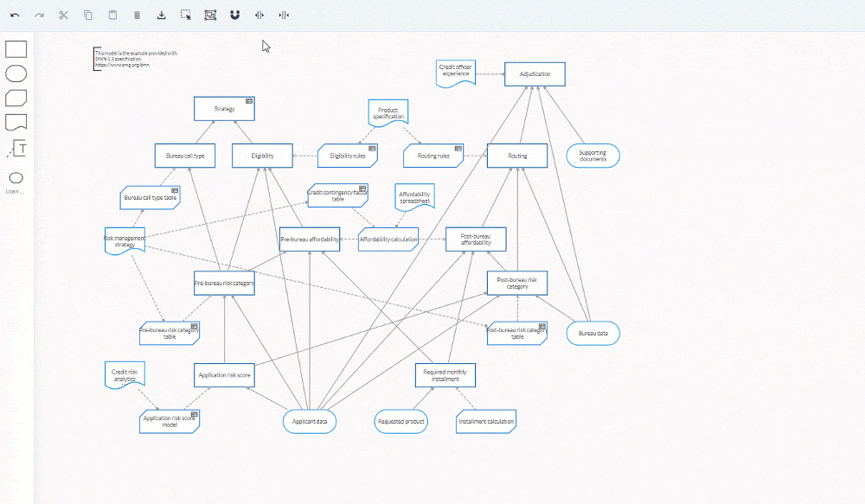Select the Bureau data input node
Image resolution: width=865 pixels, height=504 pixels.
pos(593,333)
